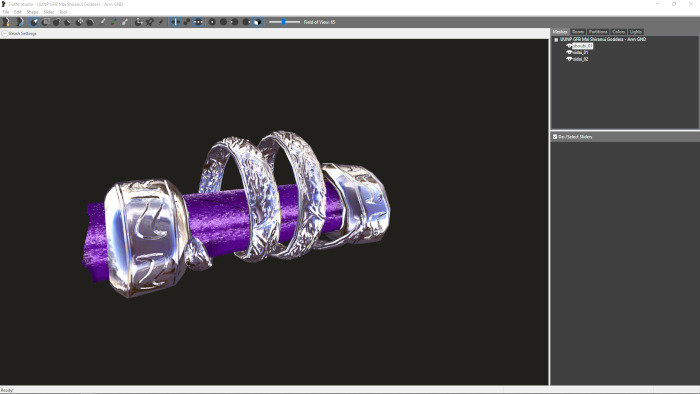Toggle connected-only edit mode icon
The height and width of the screenshot is (394, 700).
pyautogui.click(x=187, y=22)
